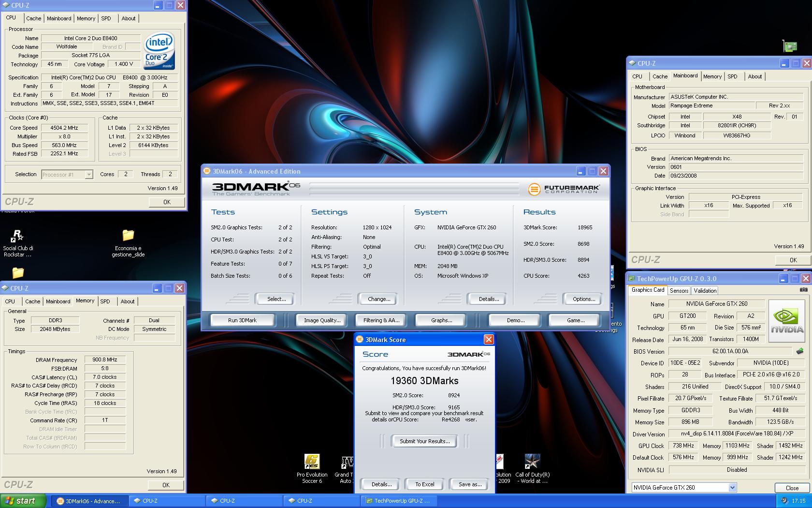
Task: Open the Graphs button in 3DMark06
Action: (441, 320)
